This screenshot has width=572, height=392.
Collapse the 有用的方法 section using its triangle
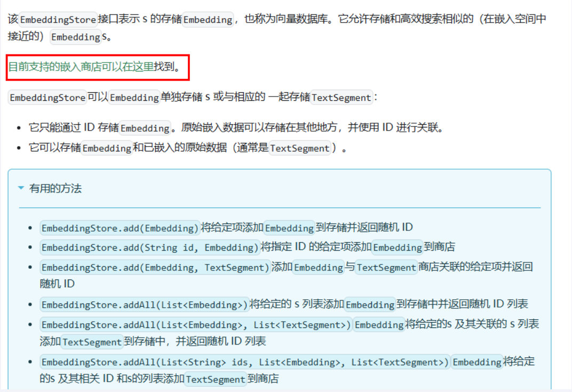click(x=21, y=188)
